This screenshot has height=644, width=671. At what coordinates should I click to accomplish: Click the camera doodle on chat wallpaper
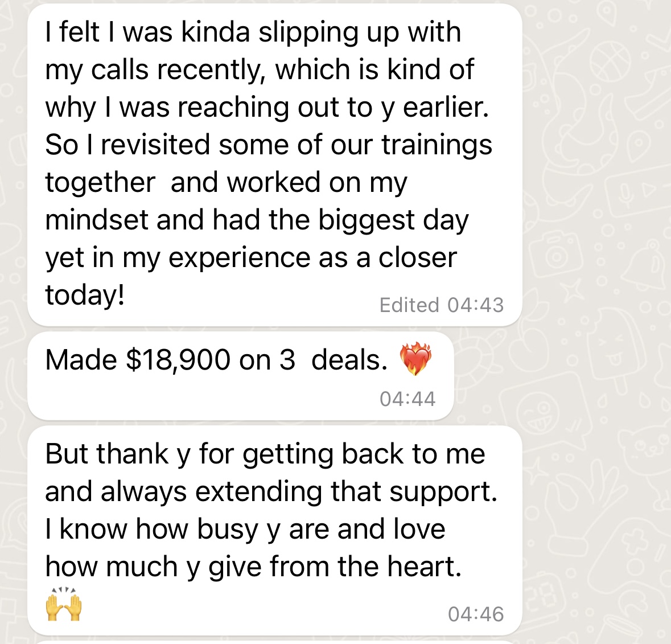tap(555, 253)
